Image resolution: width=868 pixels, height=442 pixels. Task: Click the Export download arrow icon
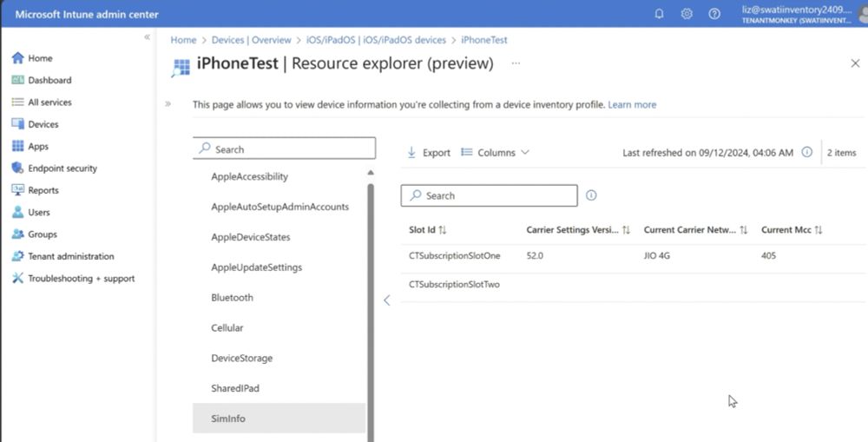[x=411, y=152]
